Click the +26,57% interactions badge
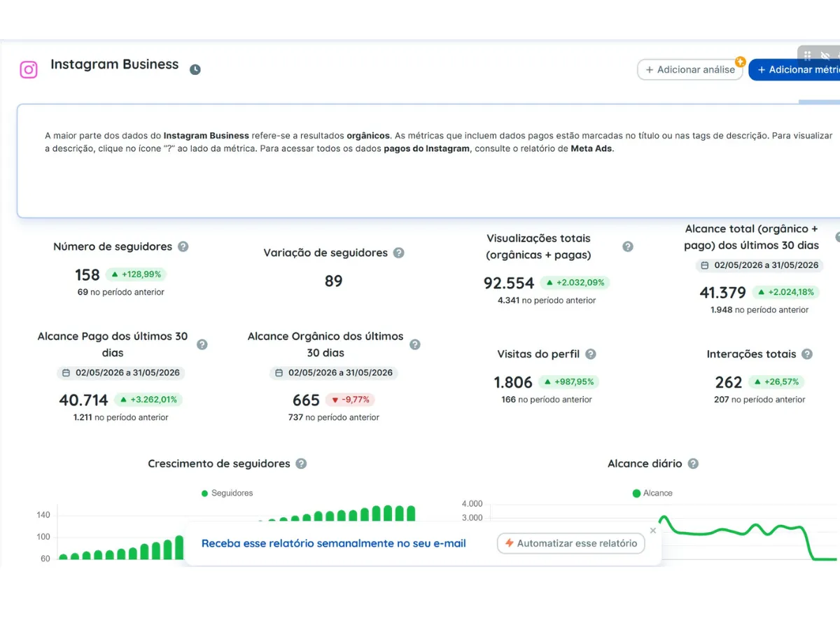840x630 pixels. 777,382
